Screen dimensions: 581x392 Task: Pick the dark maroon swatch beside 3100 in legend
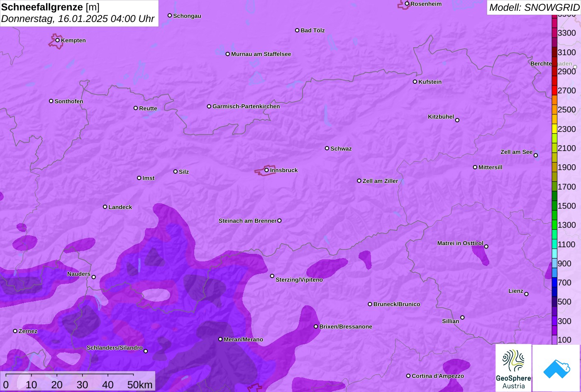[554, 52]
